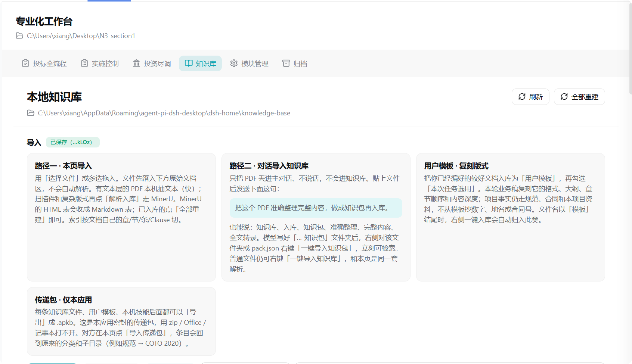Click the 导入 section label
This screenshot has width=632, height=364.
[x=34, y=143]
